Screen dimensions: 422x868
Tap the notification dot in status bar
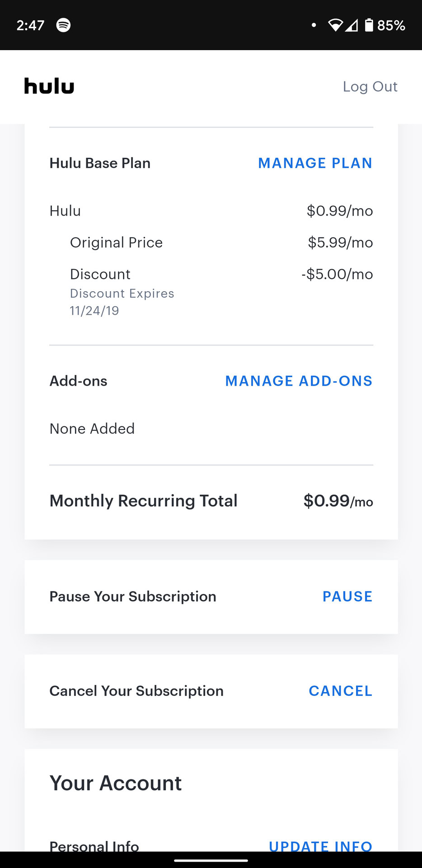(x=314, y=25)
